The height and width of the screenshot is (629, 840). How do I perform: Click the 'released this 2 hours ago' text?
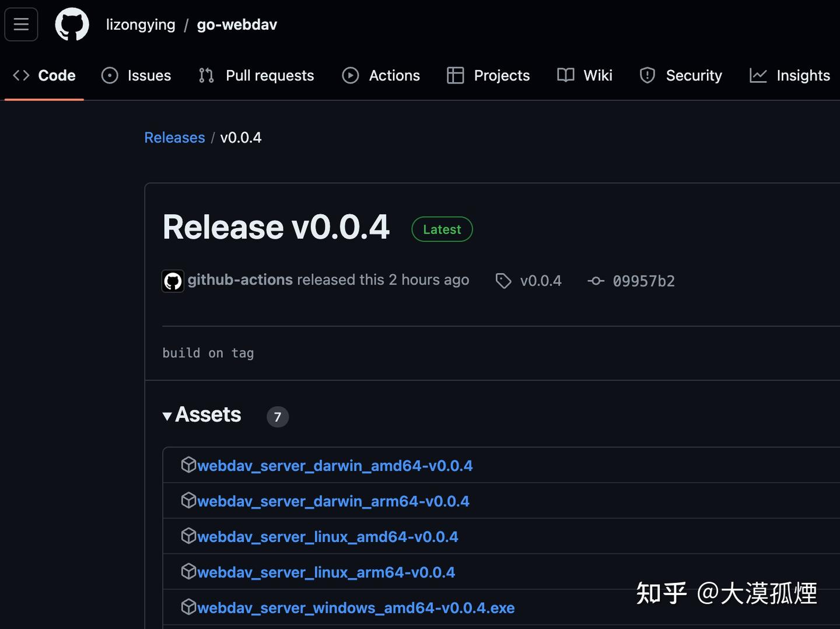[x=383, y=280]
